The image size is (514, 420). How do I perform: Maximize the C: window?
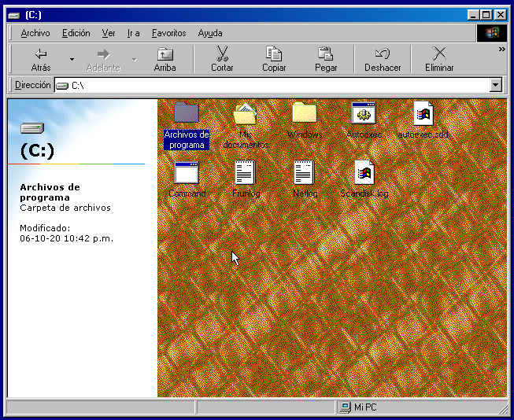point(486,15)
